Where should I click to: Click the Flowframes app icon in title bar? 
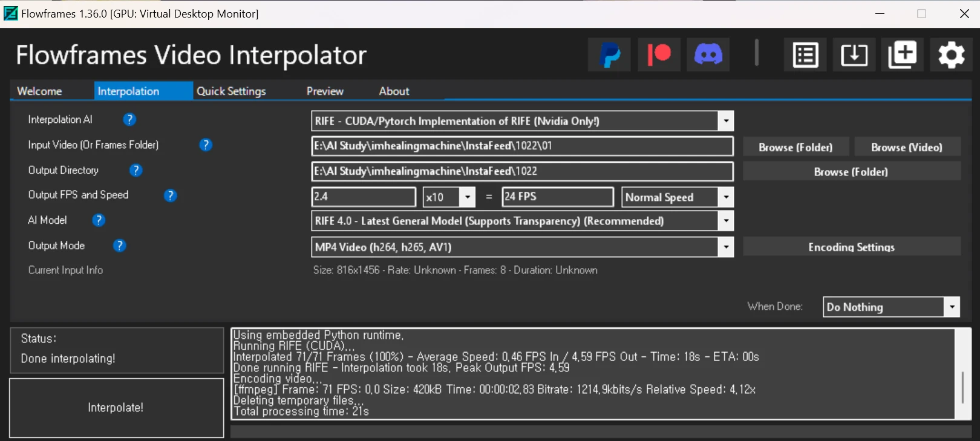[x=10, y=13]
